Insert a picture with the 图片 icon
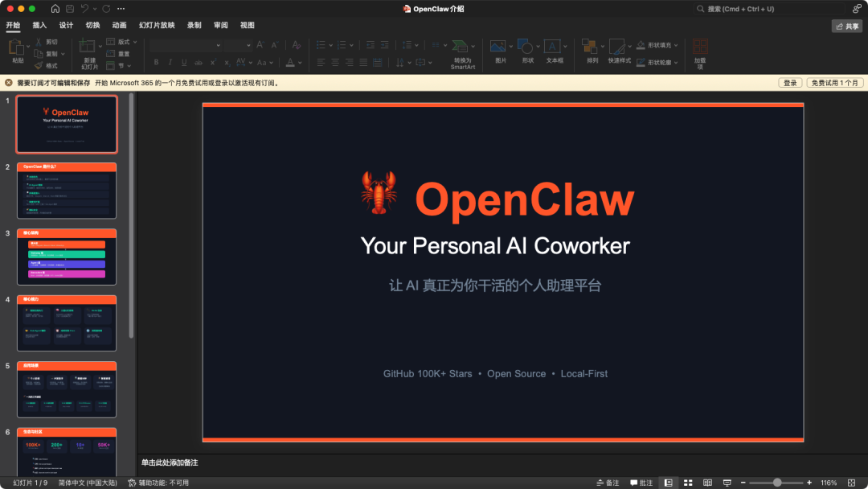 coord(497,47)
